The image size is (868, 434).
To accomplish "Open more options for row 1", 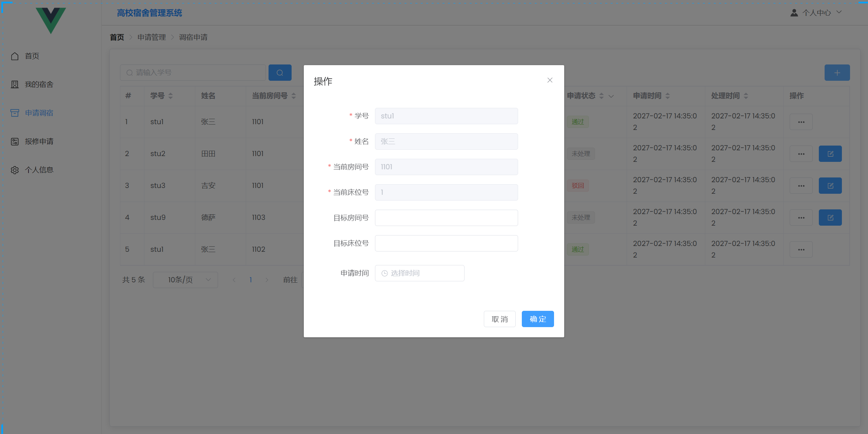I will point(801,122).
